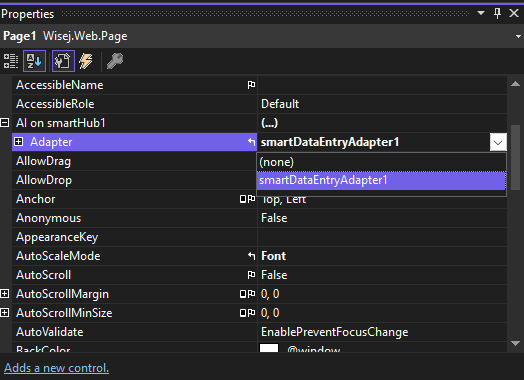Open the Page1 object selector dropdown
Viewport: 524px width, 380px height.
click(518, 36)
